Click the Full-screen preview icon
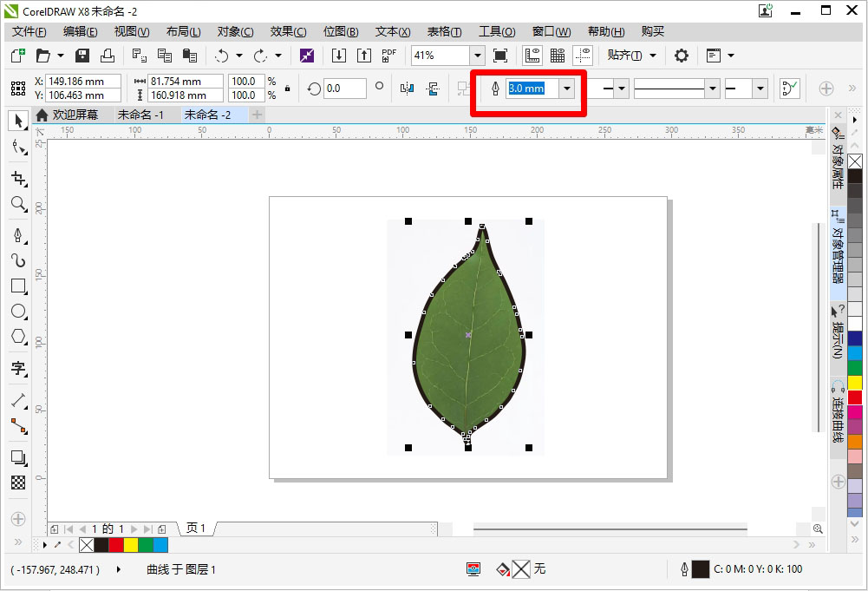This screenshot has width=868, height=591. [499, 56]
